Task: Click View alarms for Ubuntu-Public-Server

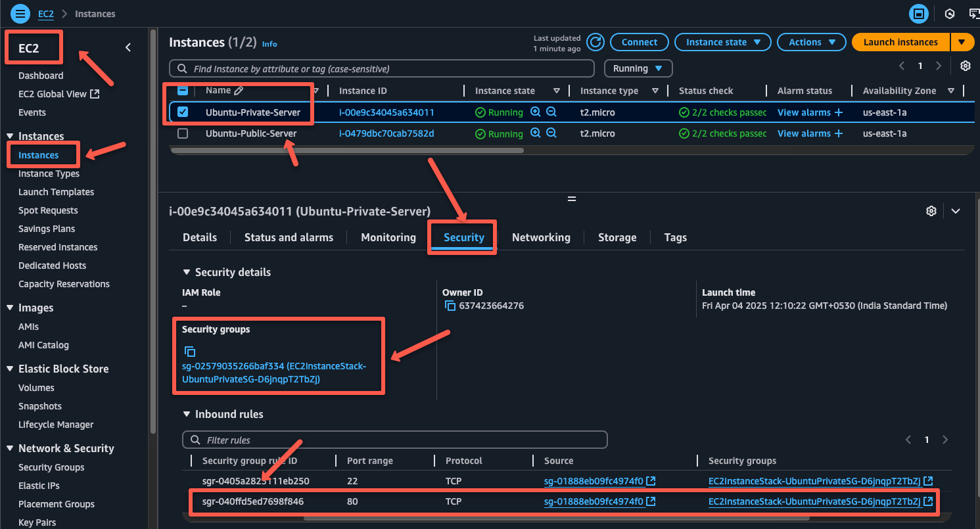Action: 804,133
